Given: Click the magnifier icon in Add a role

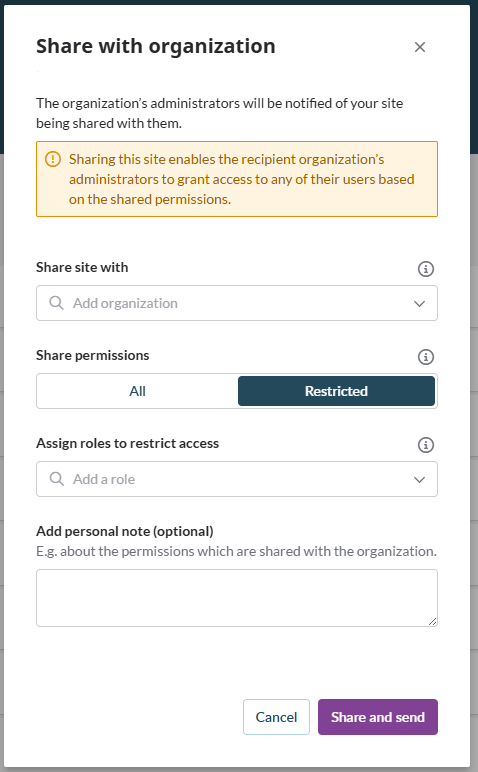Looking at the screenshot, I should tap(57, 479).
